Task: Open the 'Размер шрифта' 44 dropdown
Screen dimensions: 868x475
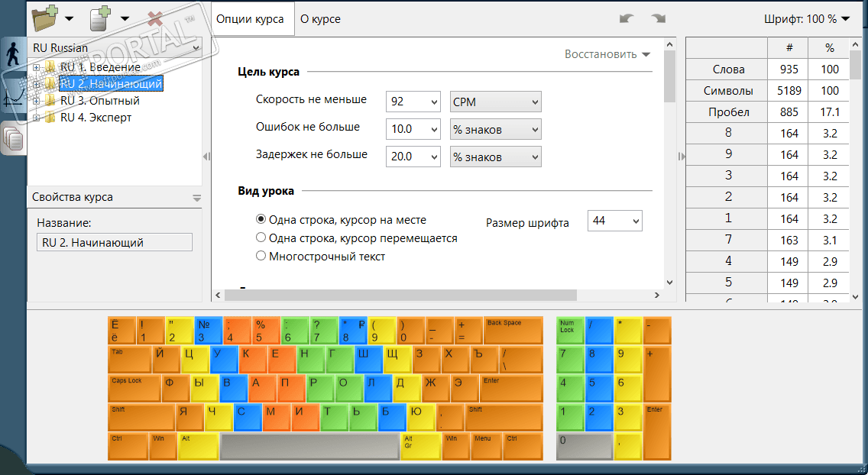Action: pos(614,221)
